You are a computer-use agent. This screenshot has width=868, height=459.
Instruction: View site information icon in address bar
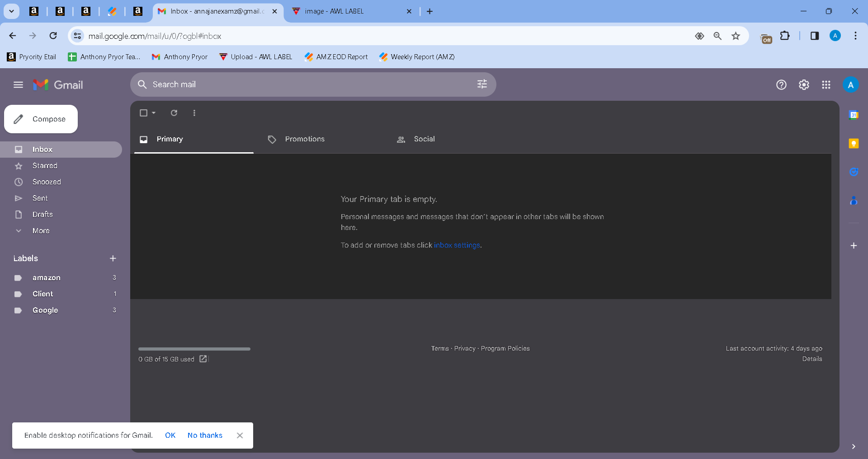[x=78, y=36]
